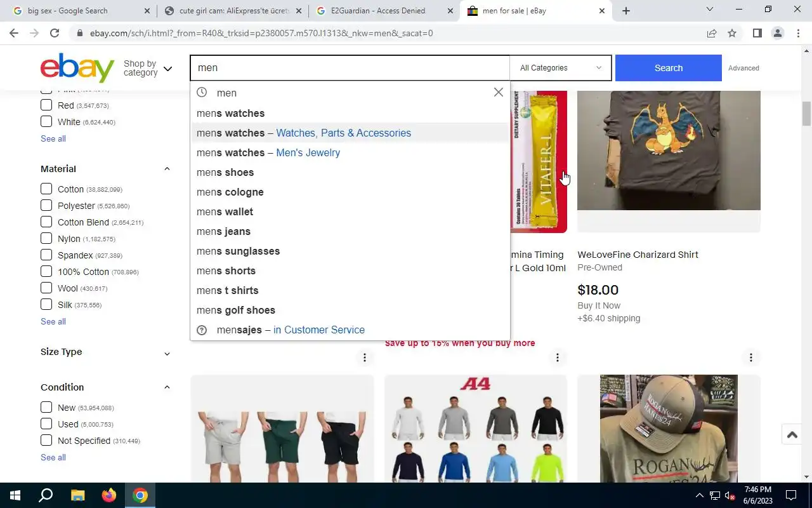The image size is (812, 508).
Task: Select the Spandex material checkbox
Action: [x=46, y=255]
